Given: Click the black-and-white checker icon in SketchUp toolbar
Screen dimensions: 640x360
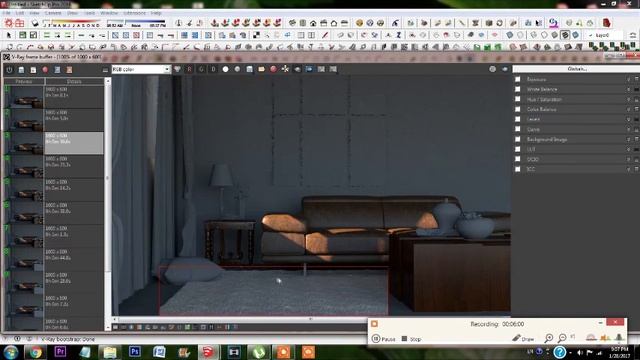Looking at the screenshot, I should 256,36.
